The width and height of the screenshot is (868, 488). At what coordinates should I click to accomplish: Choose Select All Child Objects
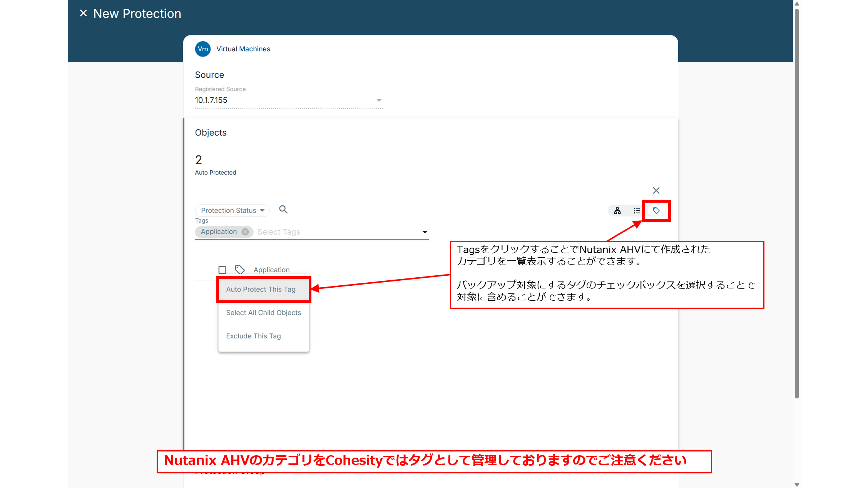[263, 313]
